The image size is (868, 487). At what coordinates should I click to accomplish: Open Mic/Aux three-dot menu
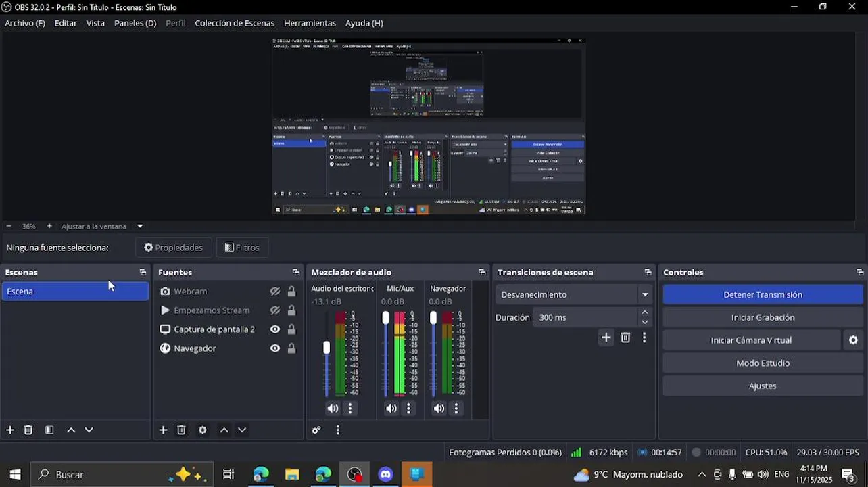(408, 409)
